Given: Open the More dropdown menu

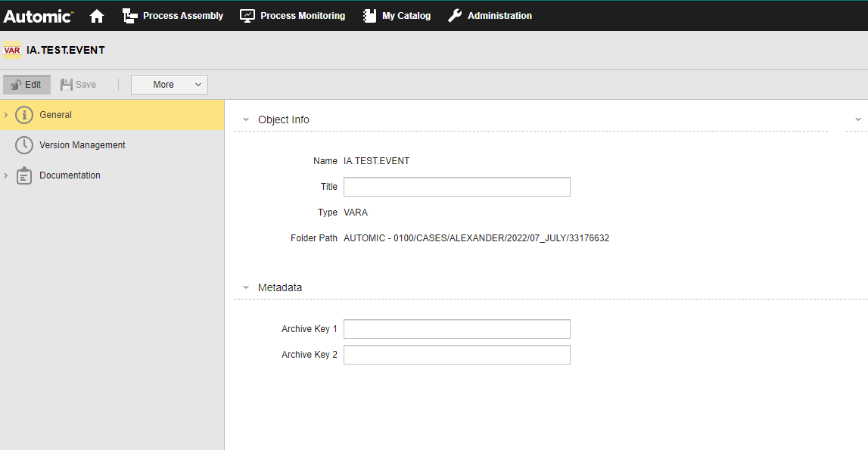Looking at the screenshot, I should click(170, 85).
